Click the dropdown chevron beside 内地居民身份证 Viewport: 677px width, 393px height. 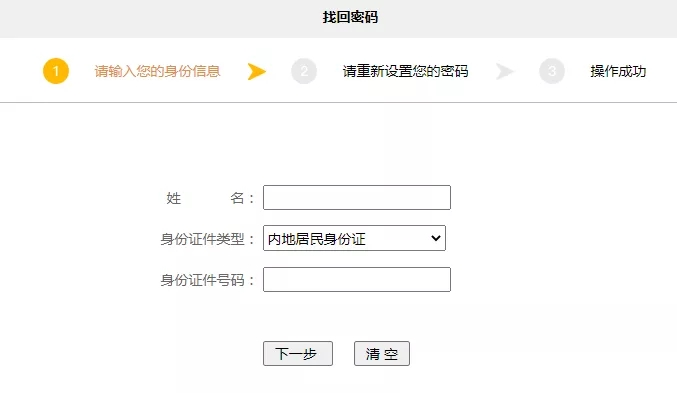[436, 238]
